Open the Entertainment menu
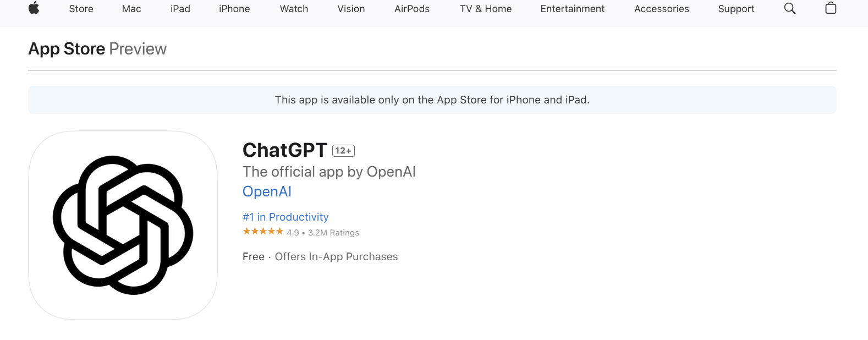Image resolution: width=868 pixels, height=340 pixels. pyautogui.click(x=572, y=9)
